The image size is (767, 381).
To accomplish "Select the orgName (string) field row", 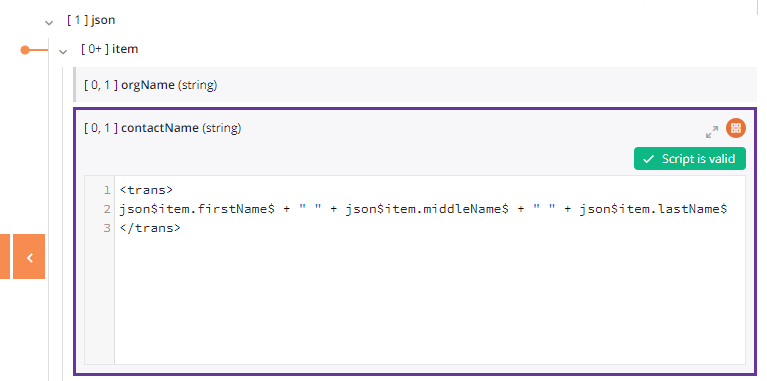I will 414,85.
